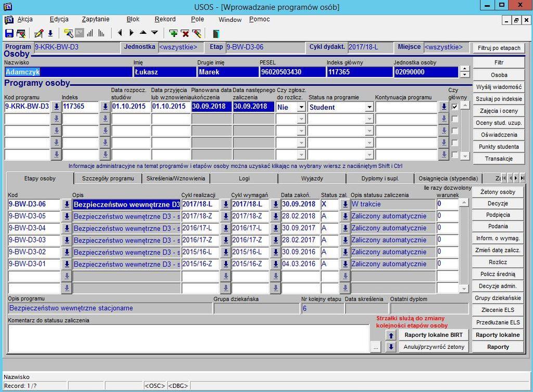
Task: Open Czy zgłosz. dropdown in second program row
Action: click(x=301, y=119)
